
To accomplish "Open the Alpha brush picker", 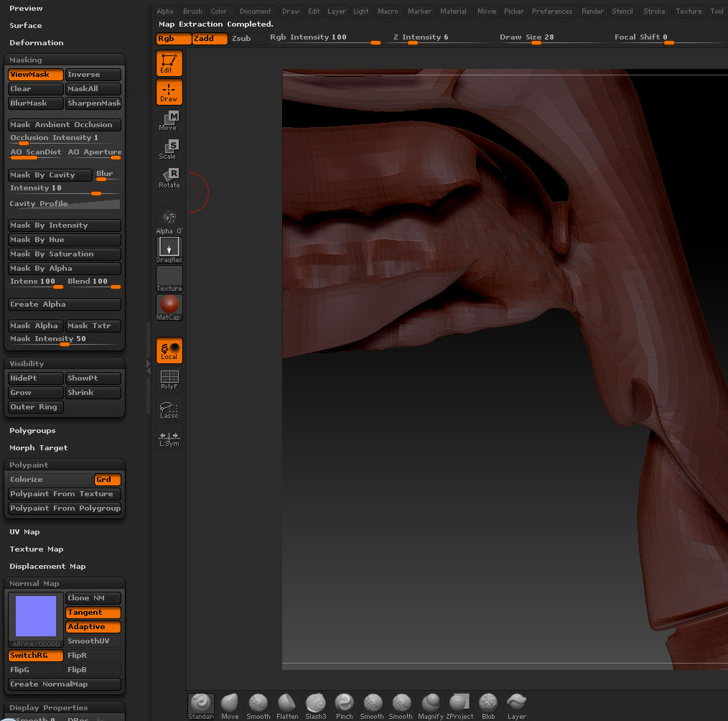I will 169,221.
